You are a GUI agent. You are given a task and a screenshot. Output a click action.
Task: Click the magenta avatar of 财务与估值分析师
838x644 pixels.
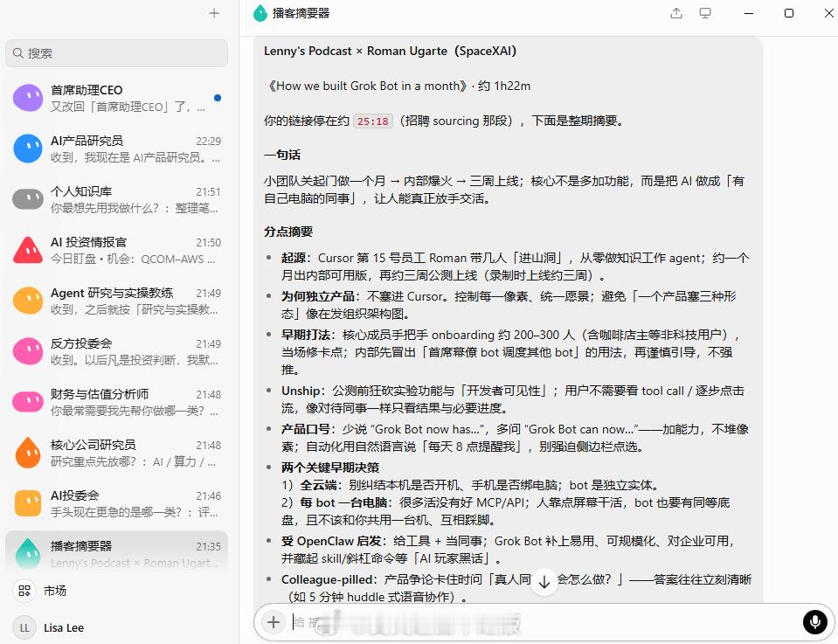pos(28,402)
